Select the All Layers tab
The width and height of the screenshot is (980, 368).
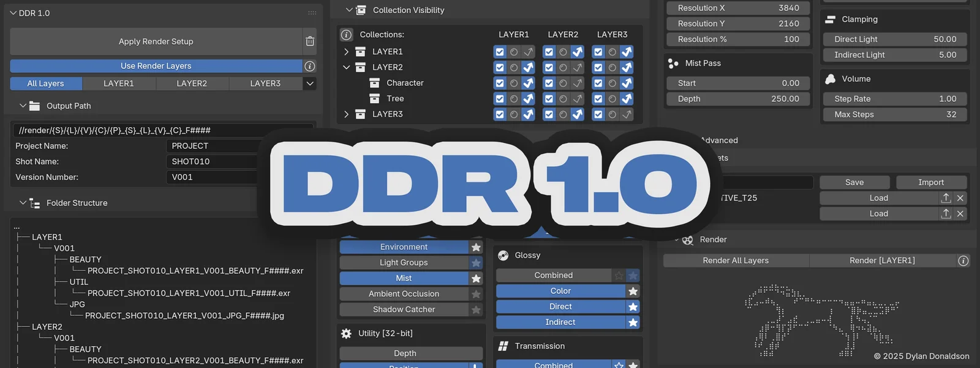46,83
